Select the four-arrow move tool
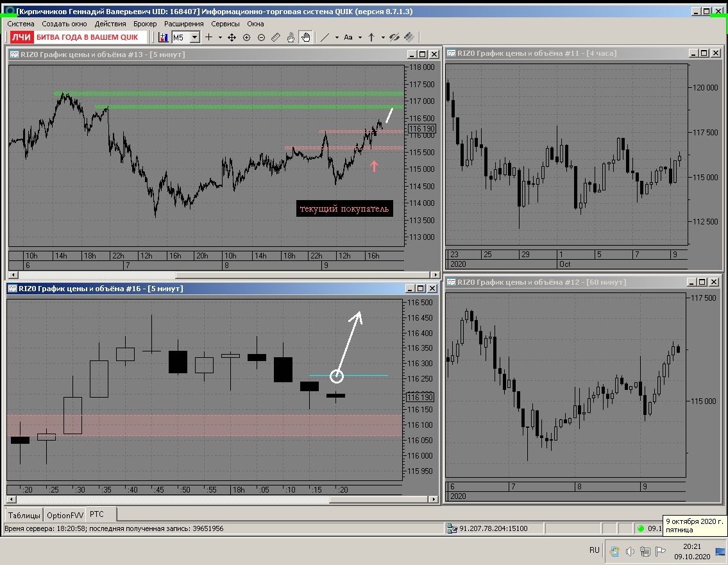The width and height of the screenshot is (728, 565). pos(232,38)
